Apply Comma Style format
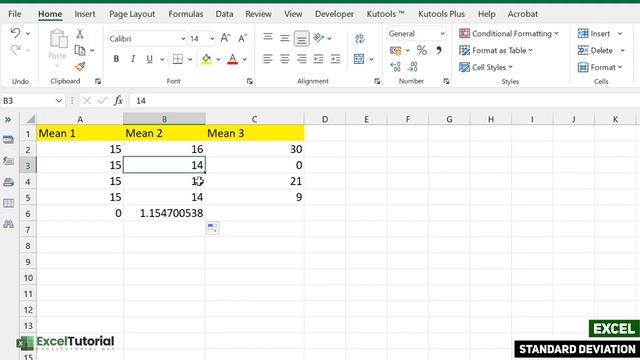Screen dimensions: 640x360 pyautogui.click(x=439, y=50)
